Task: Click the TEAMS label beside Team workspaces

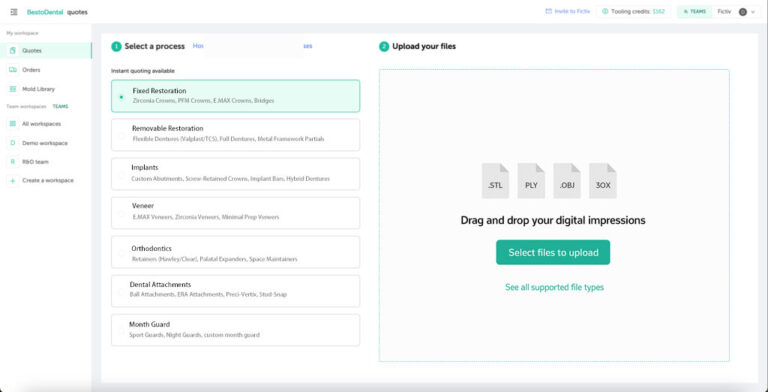Action: [x=60, y=106]
